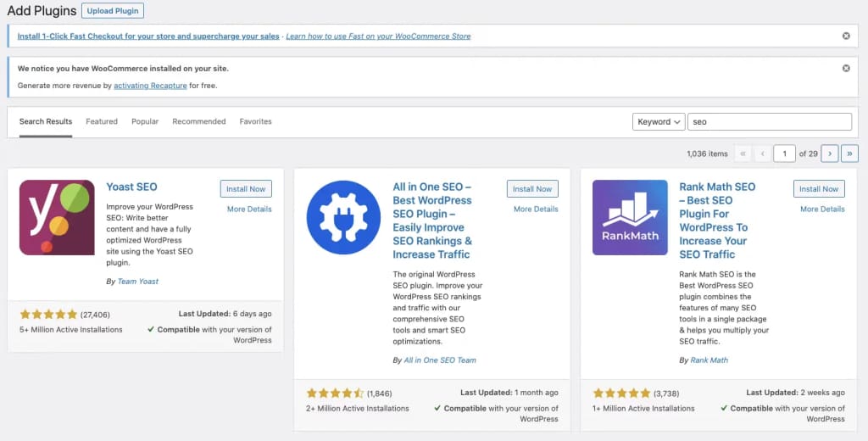Install the Rank Math SEO plugin
The height and width of the screenshot is (441, 868).
pyautogui.click(x=819, y=189)
